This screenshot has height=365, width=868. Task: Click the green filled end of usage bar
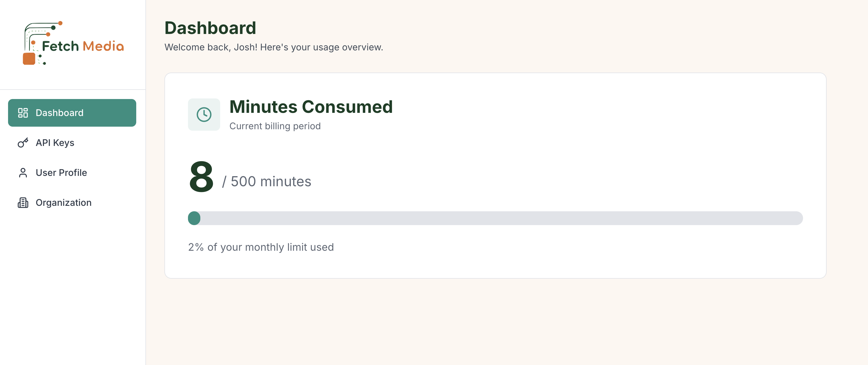194,218
